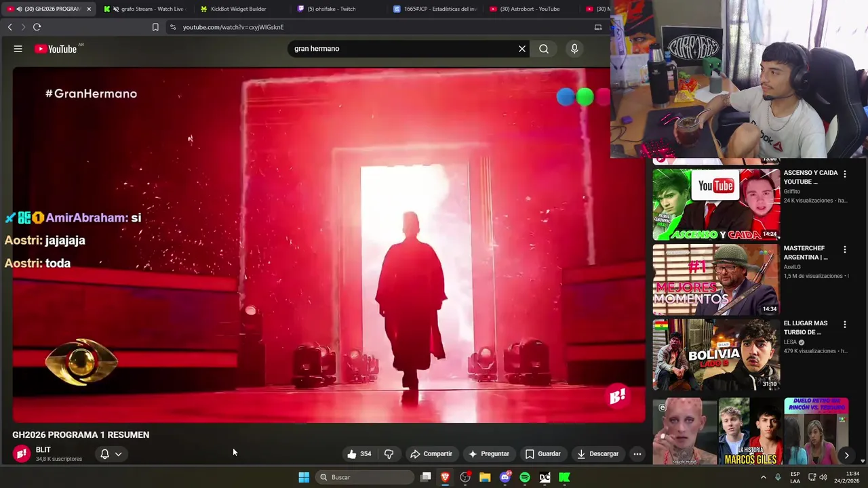Open EL LUGAR MAS TURBIO DE video thumbnail
Image resolution: width=868 pixels, height=488 pixels.
716,354
